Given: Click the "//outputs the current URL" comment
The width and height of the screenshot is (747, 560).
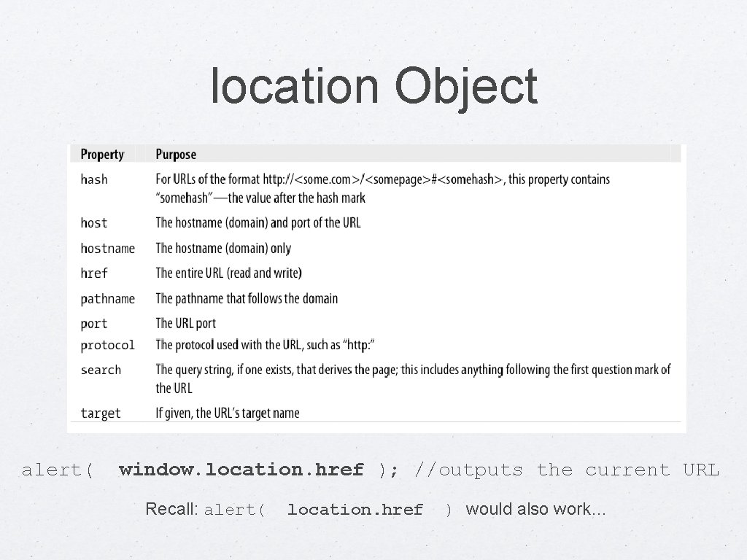Looking at the screenshot, I should pyautogui.click(x=566, y=470).
